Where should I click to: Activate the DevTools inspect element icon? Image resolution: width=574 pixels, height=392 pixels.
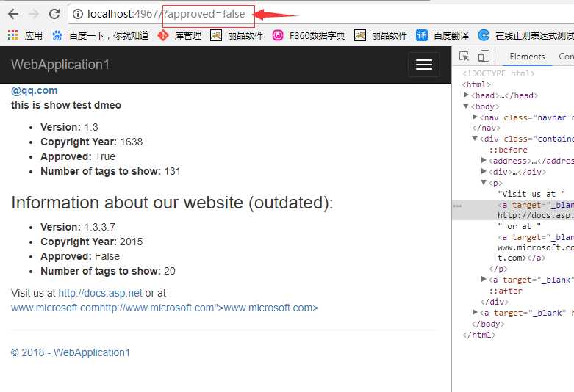click(x=464, y=57)
